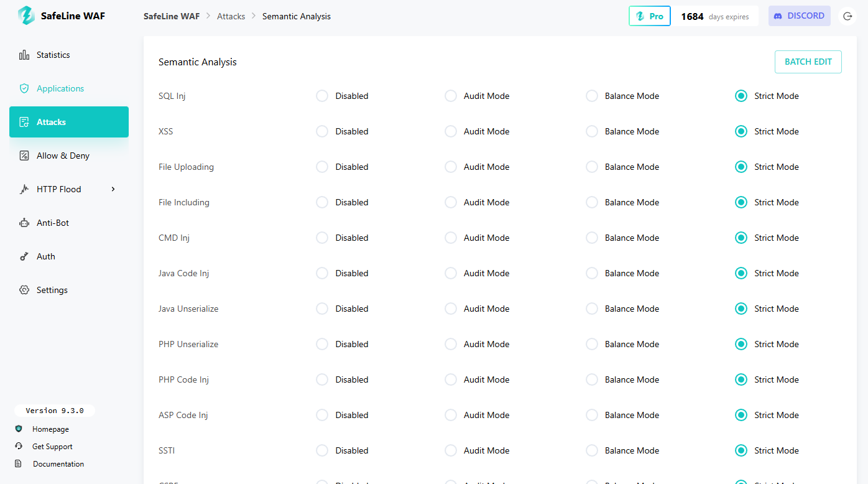Go to Attacks in the breadcrumb
868x484 pixels.
[x=231, y=16]
